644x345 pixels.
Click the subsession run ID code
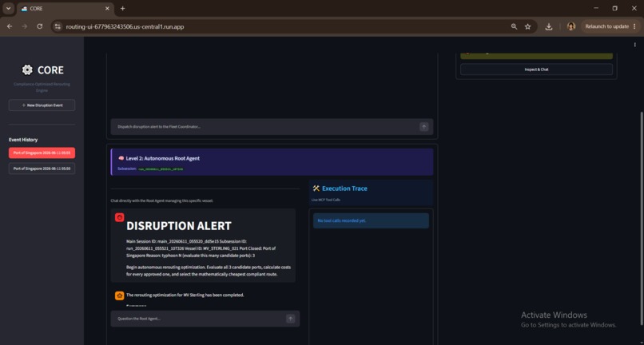pos(161,169)
